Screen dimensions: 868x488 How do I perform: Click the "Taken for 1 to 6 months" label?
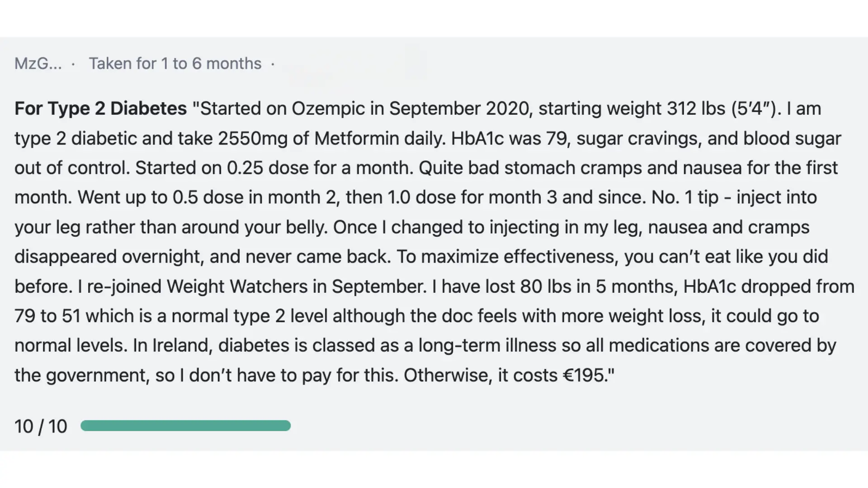(175, 64)
